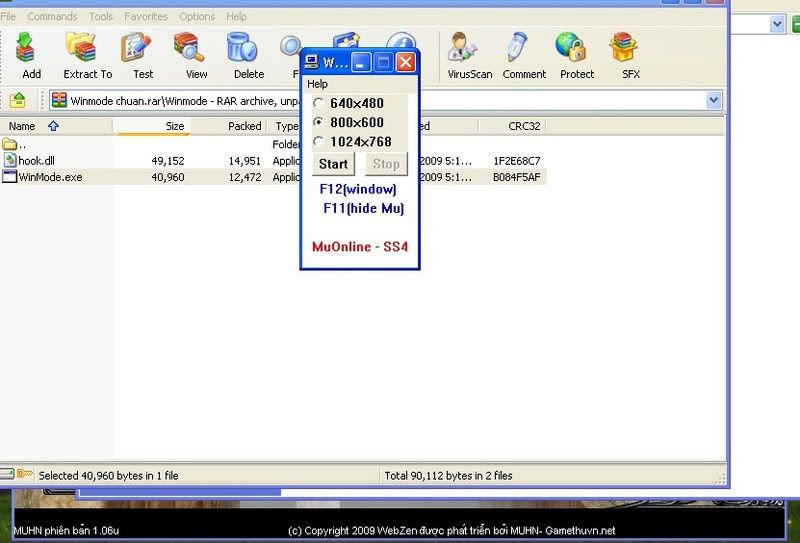The width and height of the screenshot is (800, 543).
Task: Click the Start button in WinMode dialog
Action: [x=333, y=164]
